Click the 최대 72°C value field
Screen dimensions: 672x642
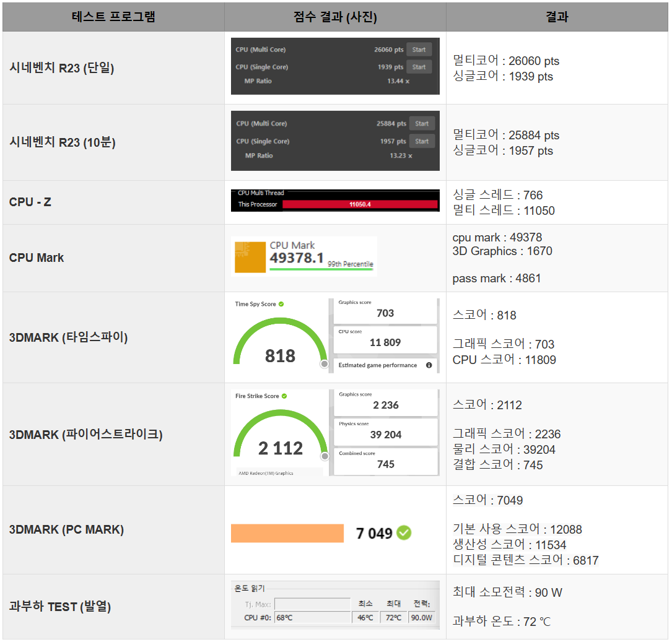tap(393, 618)
